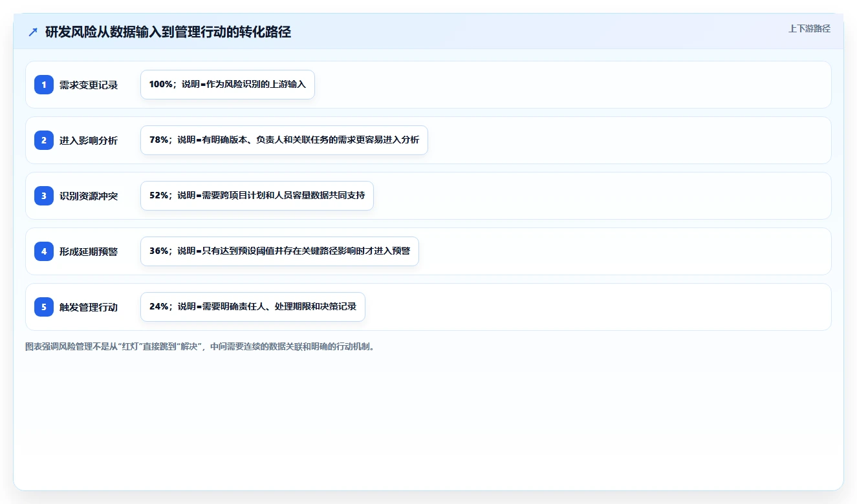The height and width of the screenshot is (504, 857).
Task: Click the 形成延期预警 step label
Action: pos(89,251)
